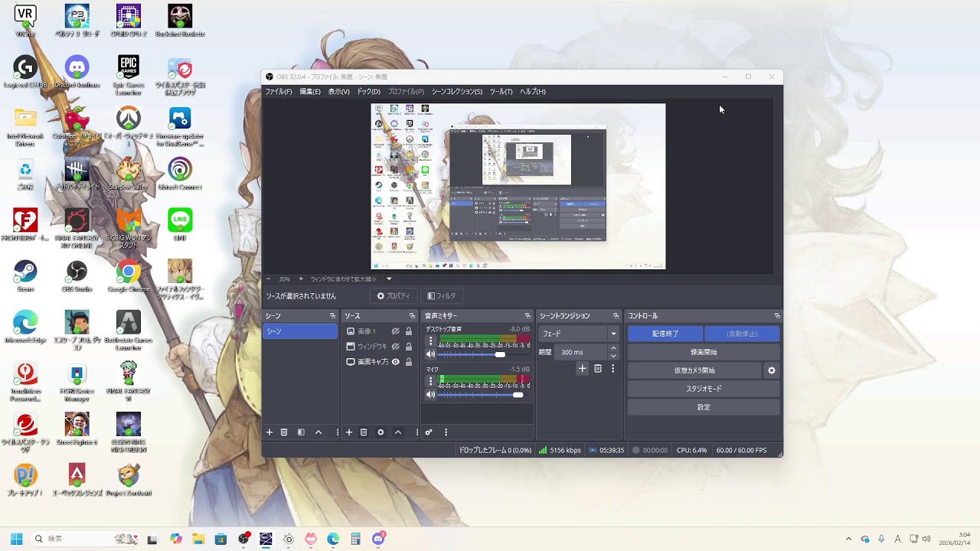Unlock the ウィンドウキャプチャ source
Screen dimensions: 980x551
tap(409, 347)
